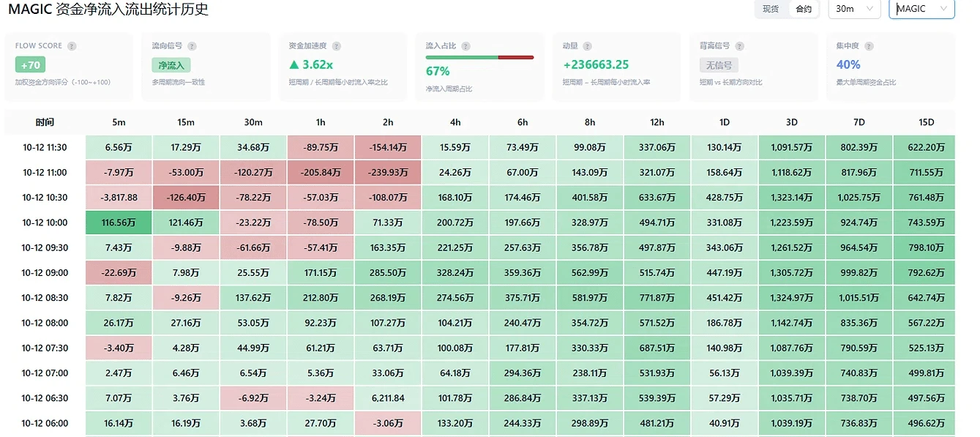Click the 无信号 divergence badge
The height and width of the screenshot is (437, 980).
point(719,65)
